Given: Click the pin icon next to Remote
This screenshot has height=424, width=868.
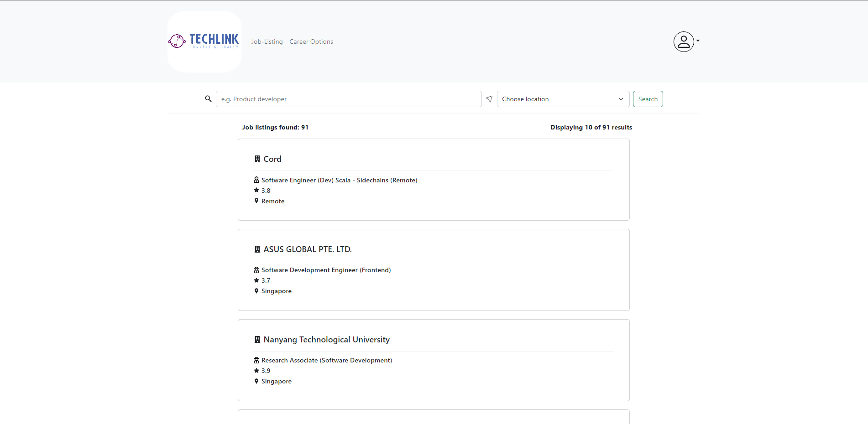Looking at the screenshot, I should click(256, 201).
